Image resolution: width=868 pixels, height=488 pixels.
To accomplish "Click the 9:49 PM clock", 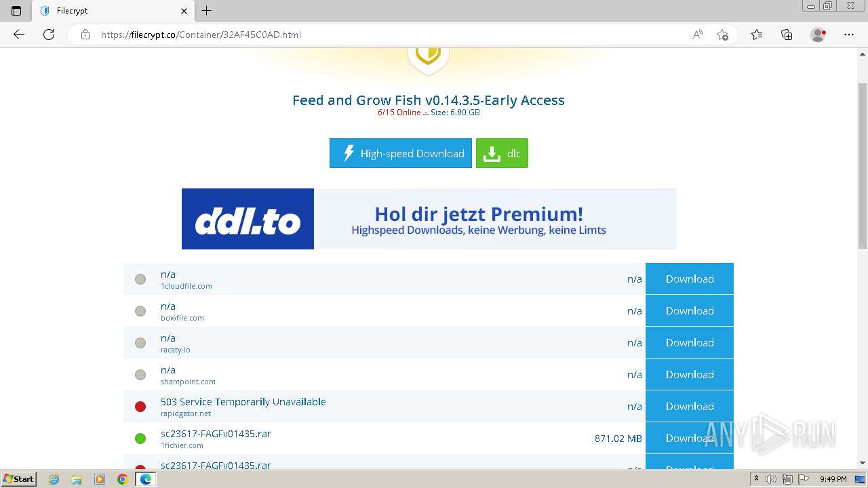I will pyautogui.click(x=833, y=479).
